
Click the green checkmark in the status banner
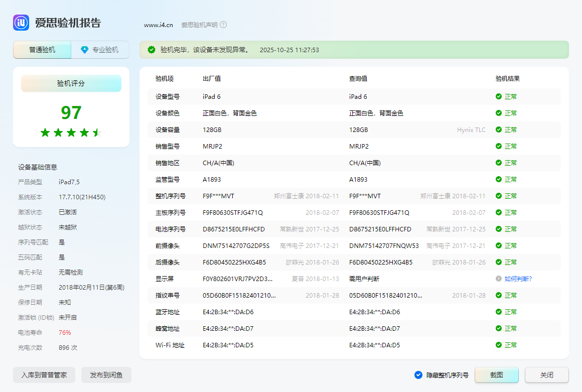pyautogui.click(x=152, y=50)
